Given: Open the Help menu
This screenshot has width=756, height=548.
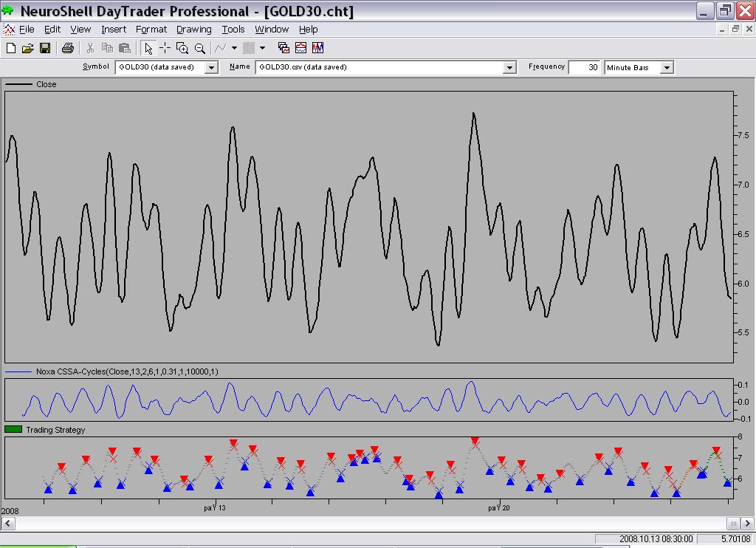Looking at the screenshot, I should click(308, 30).
